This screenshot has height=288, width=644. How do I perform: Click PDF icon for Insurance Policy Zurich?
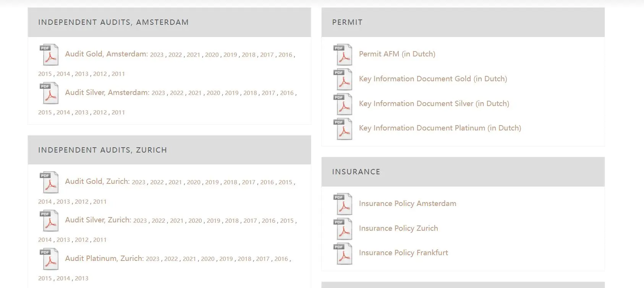[x=343, y=229]
